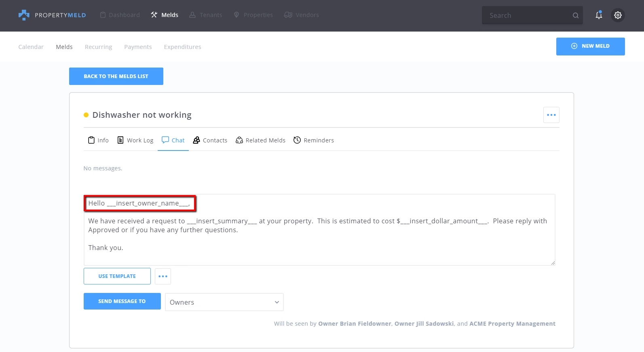Viewport: 644px width, 352px height.
Task: Expand the Owners recipient dropdown
Action: click(x=224, y=302)
